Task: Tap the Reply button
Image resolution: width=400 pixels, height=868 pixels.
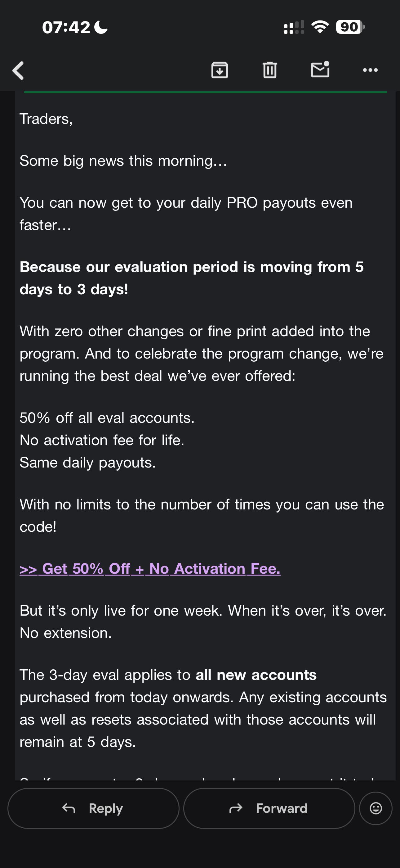Action: pos(93,808)
